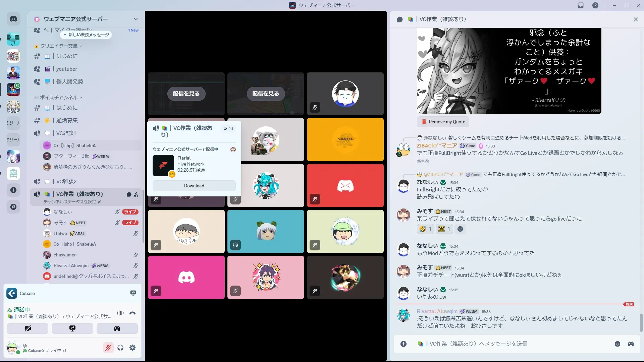Toggle deafen headphones button
Screen dimensions: 644x362
coord(120,348)
